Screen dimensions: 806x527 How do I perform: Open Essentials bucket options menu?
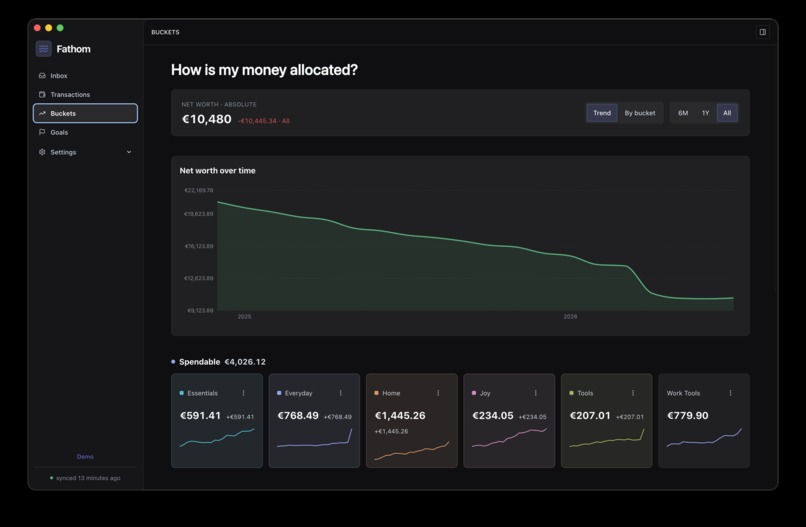[243, 393]
